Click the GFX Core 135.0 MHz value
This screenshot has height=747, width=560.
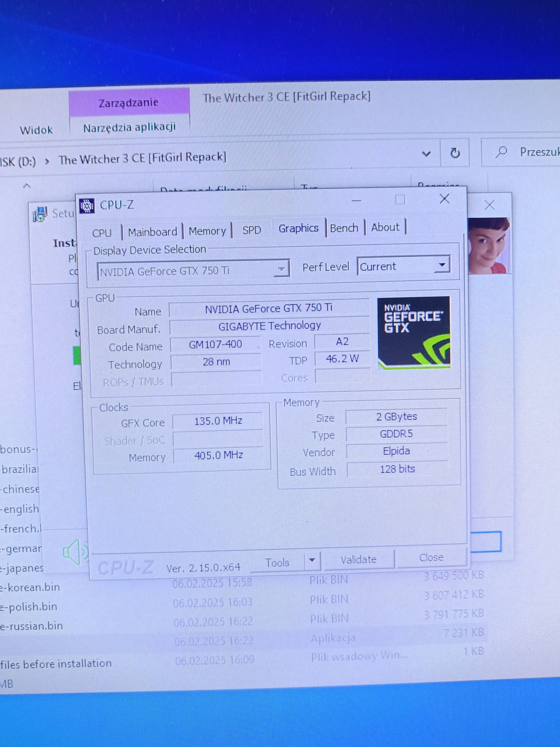[x=218, y=421]
